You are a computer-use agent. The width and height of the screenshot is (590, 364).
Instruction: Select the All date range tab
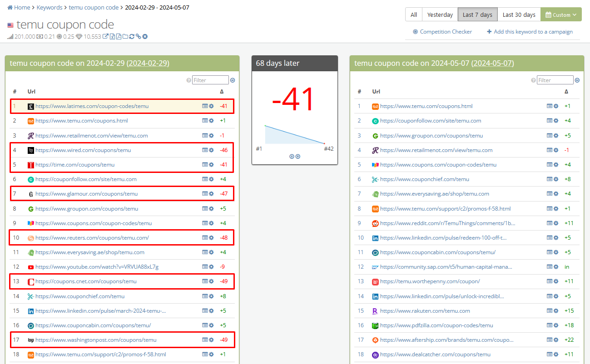pyautogui.click(x=414, y=15)
